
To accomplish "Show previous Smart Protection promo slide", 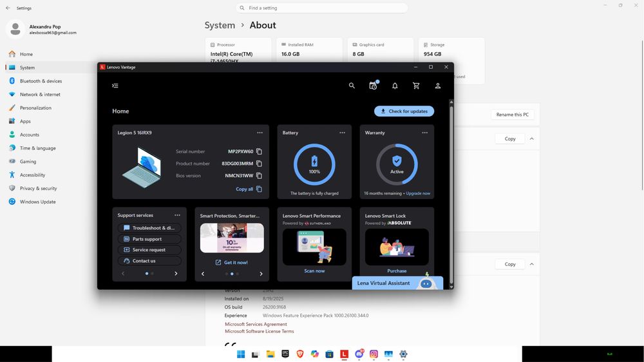I will [203, 274].
